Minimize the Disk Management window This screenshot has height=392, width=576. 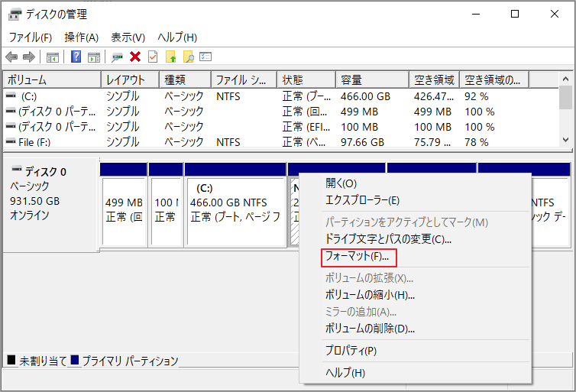476,14
